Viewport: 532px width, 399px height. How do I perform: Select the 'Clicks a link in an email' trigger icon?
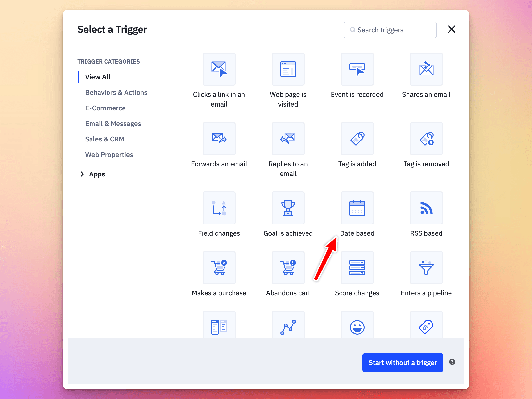(x=219, y=69)
